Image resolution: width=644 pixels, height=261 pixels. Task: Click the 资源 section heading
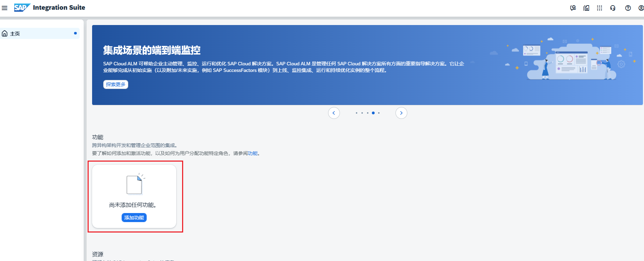click(x=98, y=254)
